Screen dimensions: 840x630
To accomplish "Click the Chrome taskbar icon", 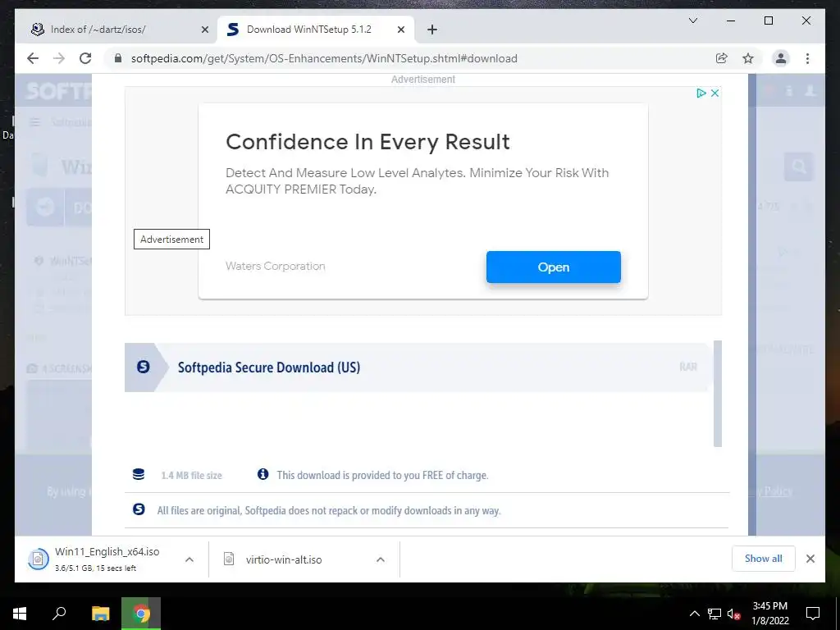I will pos(141,614).
